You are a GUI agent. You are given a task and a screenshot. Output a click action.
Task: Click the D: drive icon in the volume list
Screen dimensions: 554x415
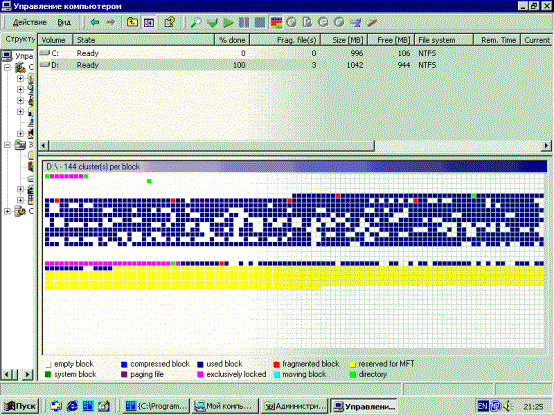(x=45, y=65)
